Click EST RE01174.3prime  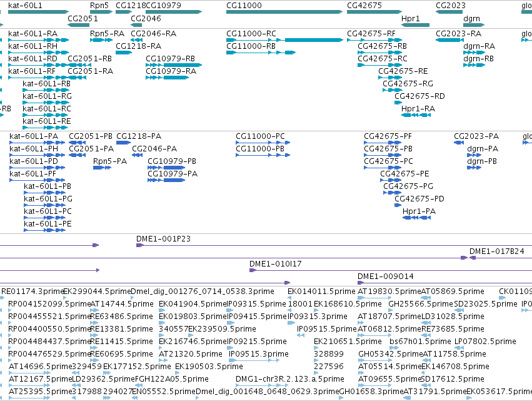[33, 292]
